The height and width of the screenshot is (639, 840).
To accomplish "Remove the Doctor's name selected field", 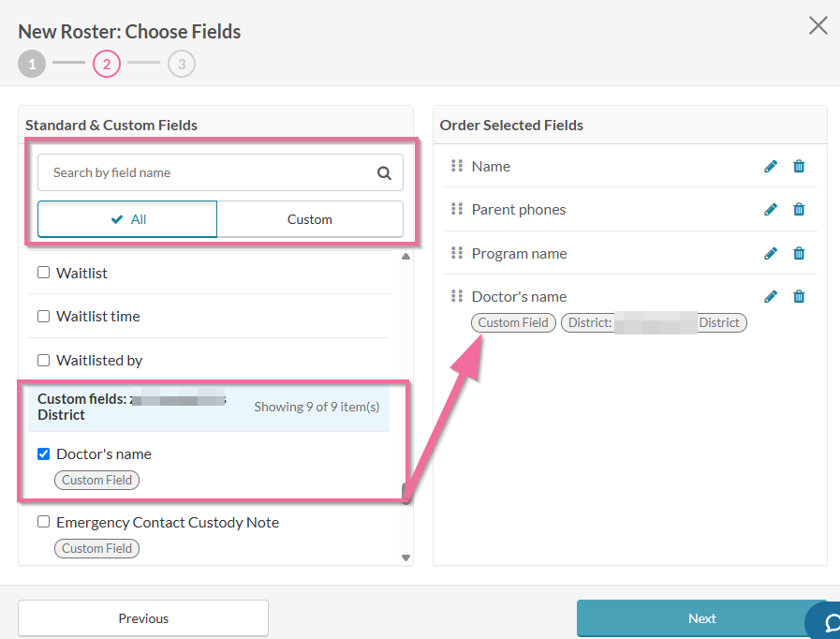I will coord(799,296).
